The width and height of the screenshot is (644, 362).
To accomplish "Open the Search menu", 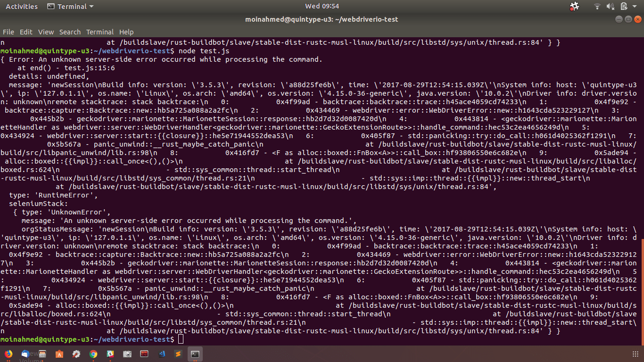I will [70, 32].
